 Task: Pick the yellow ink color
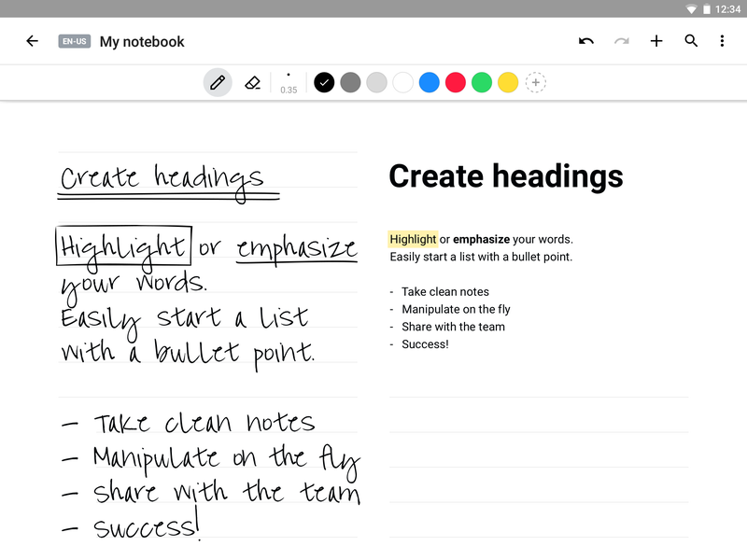pos(508,82)
